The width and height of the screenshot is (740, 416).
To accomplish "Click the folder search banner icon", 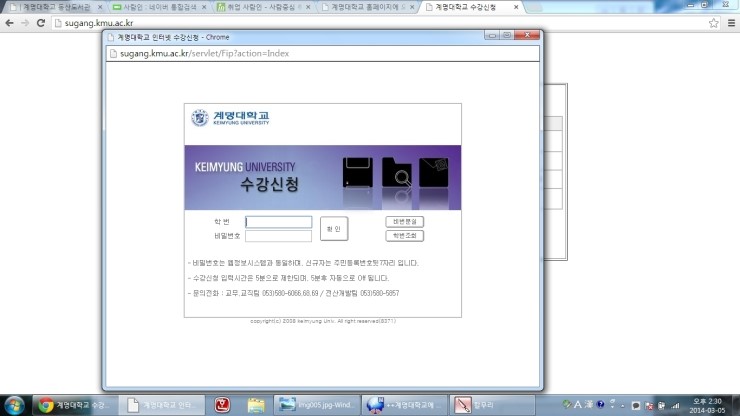I will coord(396,172).
